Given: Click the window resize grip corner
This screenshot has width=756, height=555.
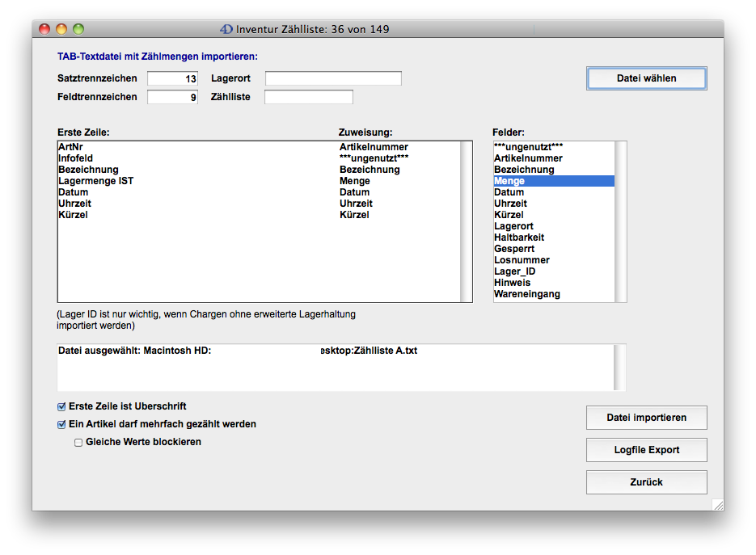Looking at the screenshot, I should [717, 504].
